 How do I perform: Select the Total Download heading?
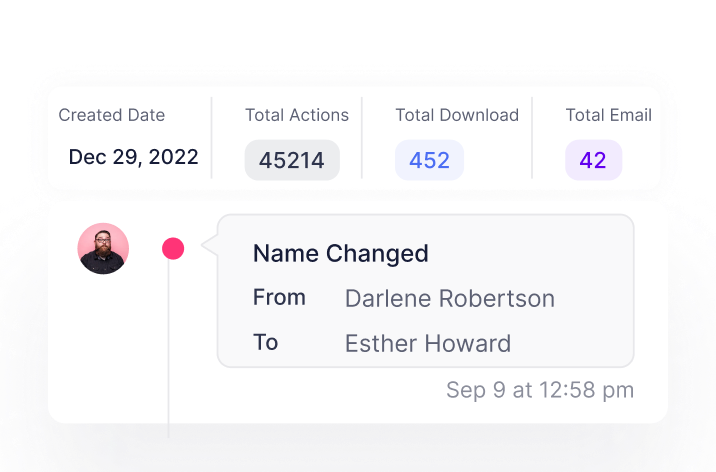(x=457, y=115)
